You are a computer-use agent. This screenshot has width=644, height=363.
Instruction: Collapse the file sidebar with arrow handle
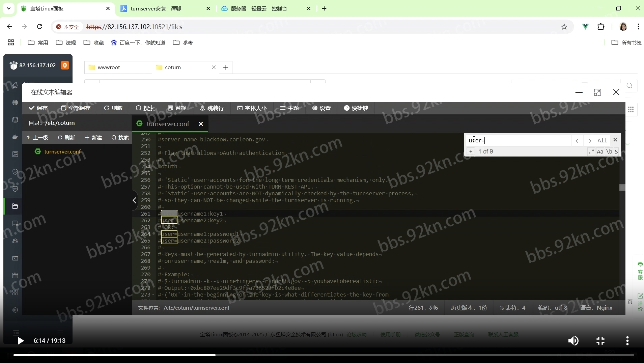(x=135, y=200)
